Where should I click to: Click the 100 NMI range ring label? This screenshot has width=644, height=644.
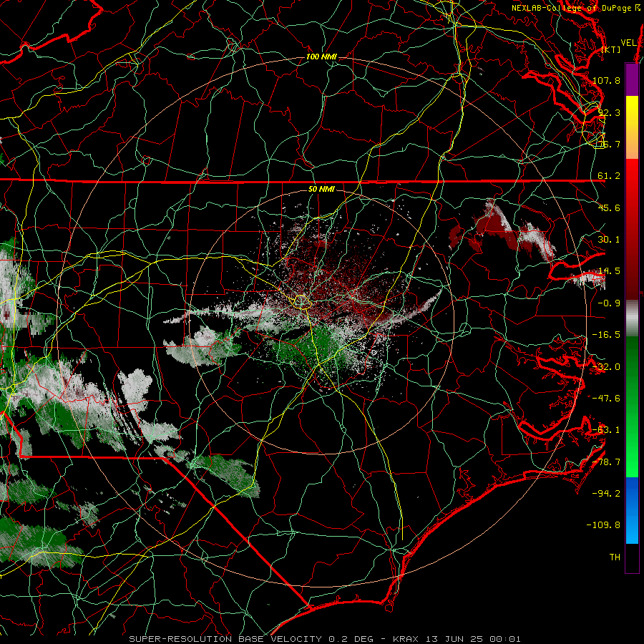321,57
